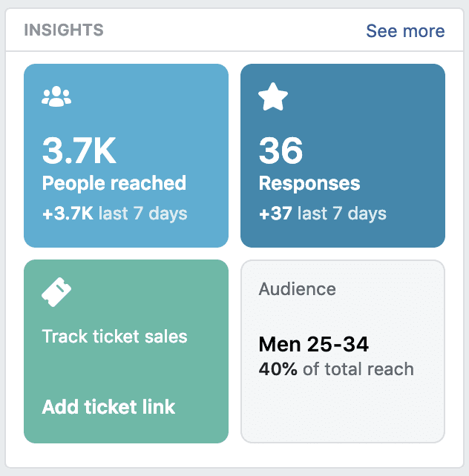Viewport: 469px width, 476px height.
Task: Click the People reached label
Action: pos(114,183)
